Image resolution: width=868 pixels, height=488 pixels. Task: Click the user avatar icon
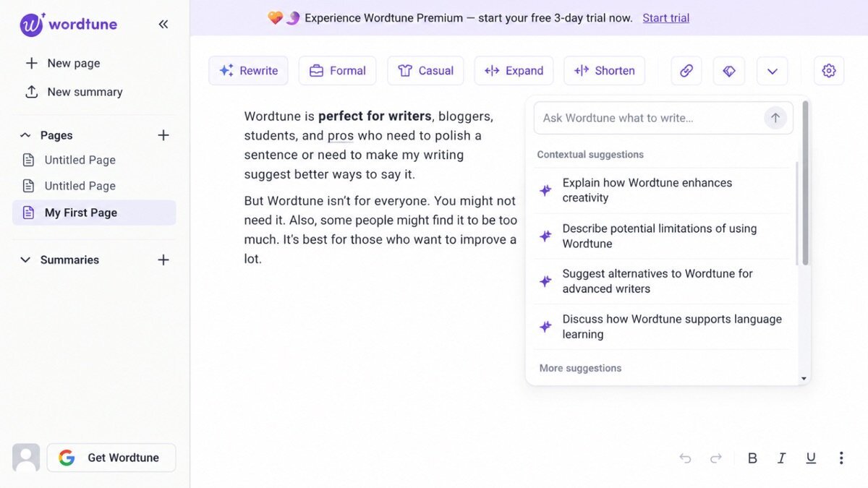(x=26, y=458)
